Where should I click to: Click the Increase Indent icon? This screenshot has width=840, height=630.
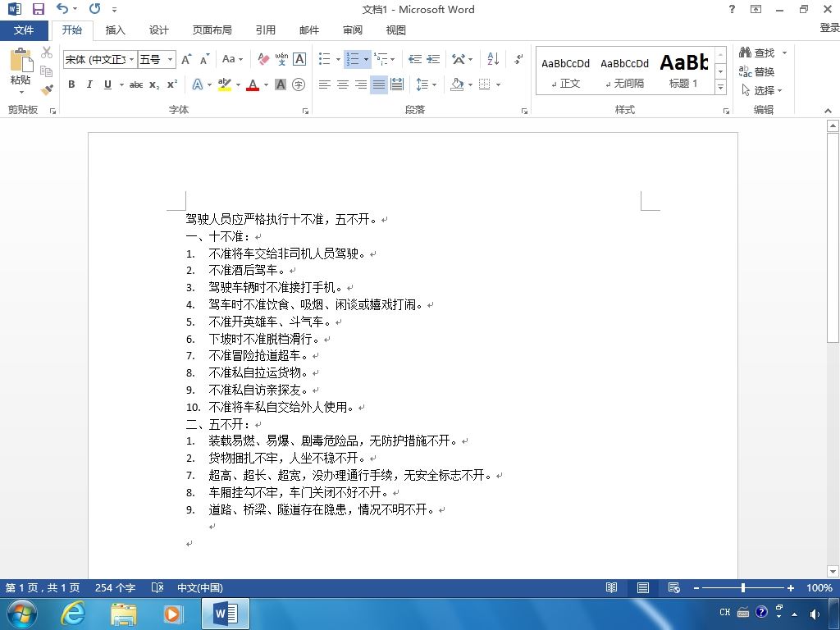click(433, 59)
